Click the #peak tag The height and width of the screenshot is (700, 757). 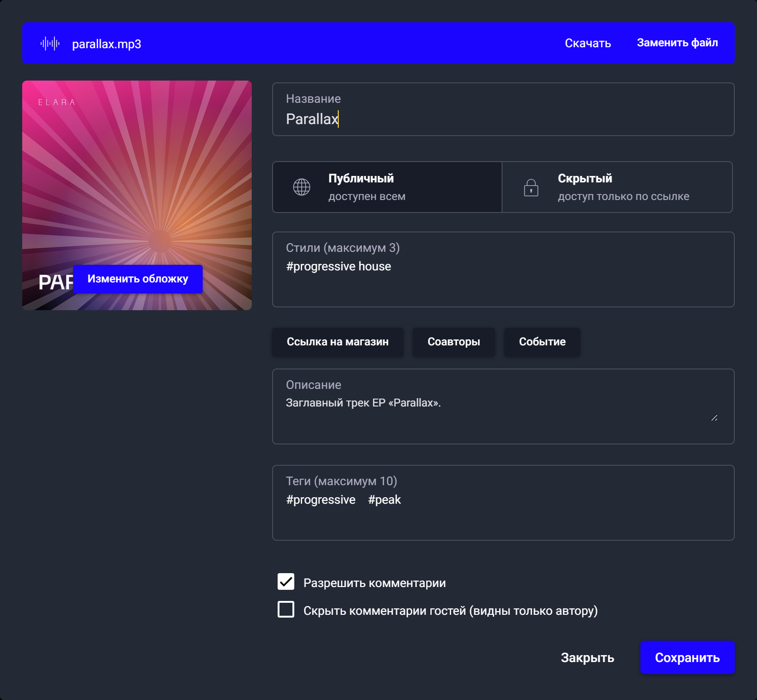[385, 500]
